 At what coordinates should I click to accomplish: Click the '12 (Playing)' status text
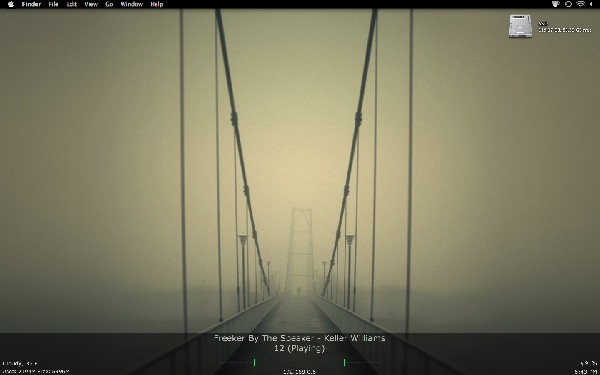(x=300, y=348)
